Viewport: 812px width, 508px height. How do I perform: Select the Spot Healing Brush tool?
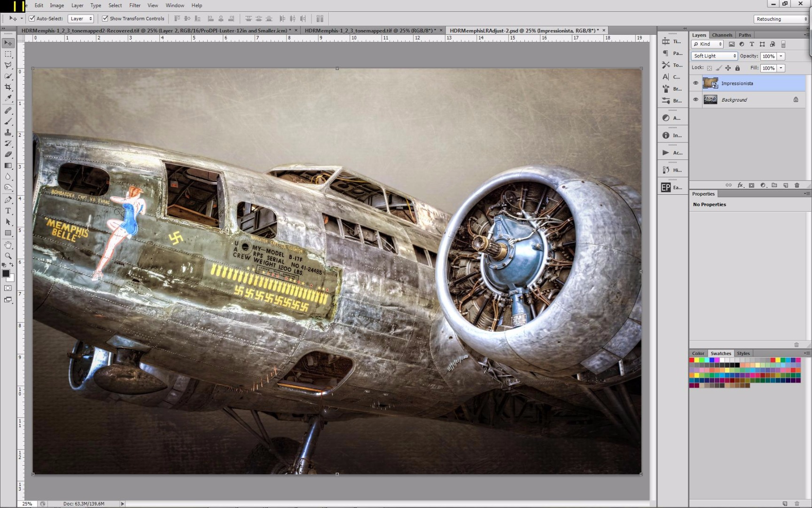(x=8, y=111)
